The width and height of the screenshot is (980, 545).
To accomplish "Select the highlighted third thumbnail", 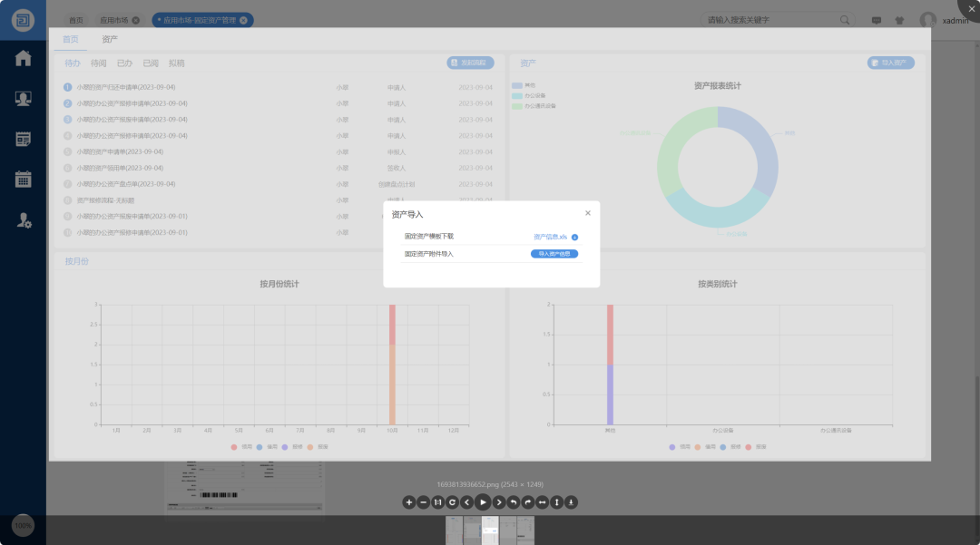I will point(490,530).
